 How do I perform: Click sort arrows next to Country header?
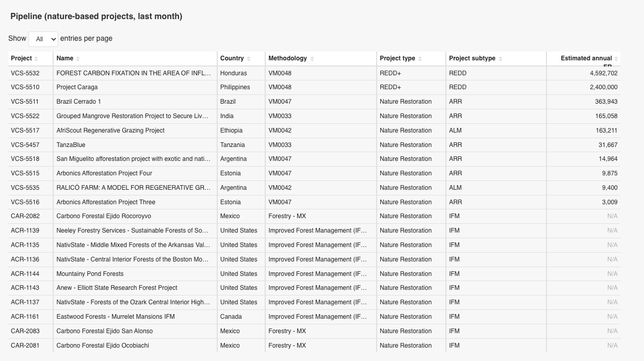point(249,59)
